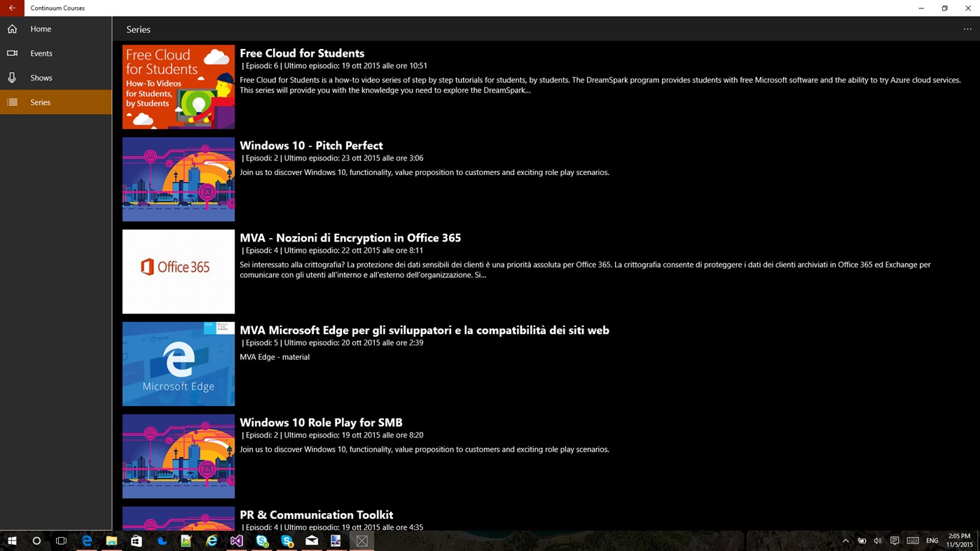The height and width of the screenshot is (551, 980).
Task: Select Series in the navigation pane
Action: click(x=56, y=102)
